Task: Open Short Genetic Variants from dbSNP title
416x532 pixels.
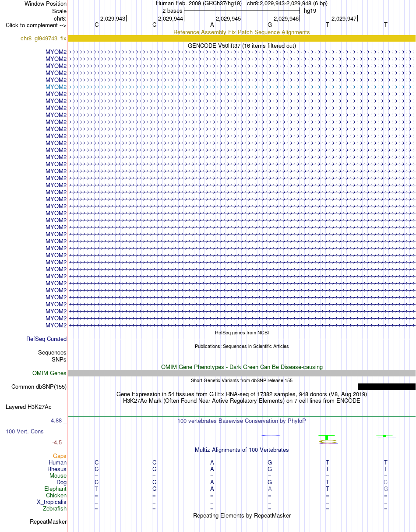Action: point(242,380)
